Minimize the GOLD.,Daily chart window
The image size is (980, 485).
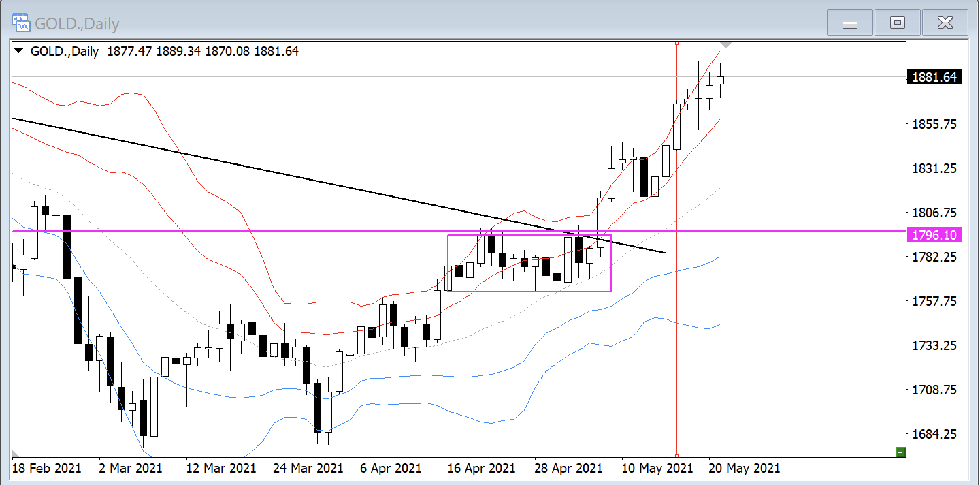click(849, 24)
